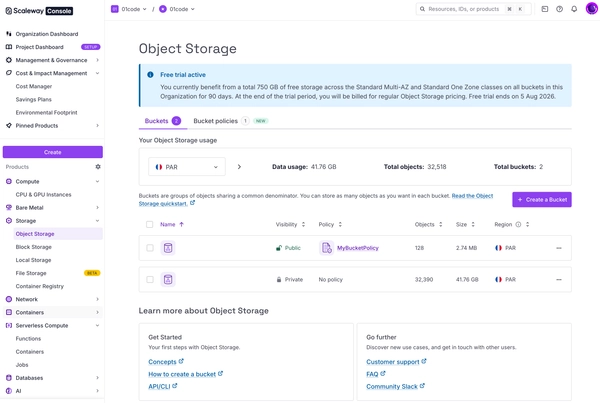The width and height of the screenshot is (600, 403).
Task: Open File Storage in the sidebar
Action: click(x=31, y=273)
